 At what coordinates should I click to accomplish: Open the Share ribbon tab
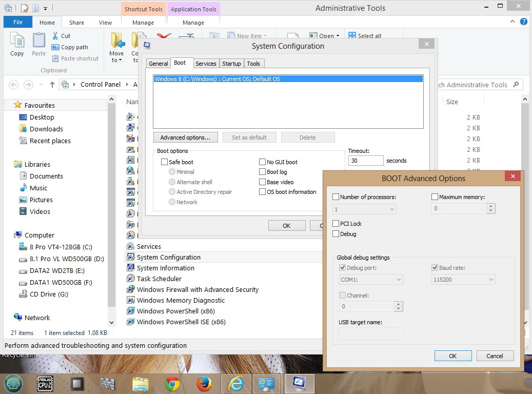[77, 23]
